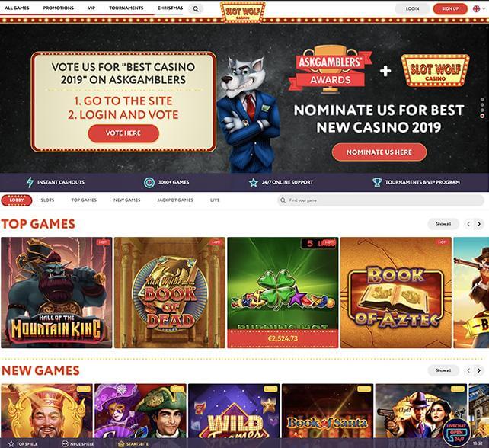Click the Tournaments trophy icon

[377, 182]
